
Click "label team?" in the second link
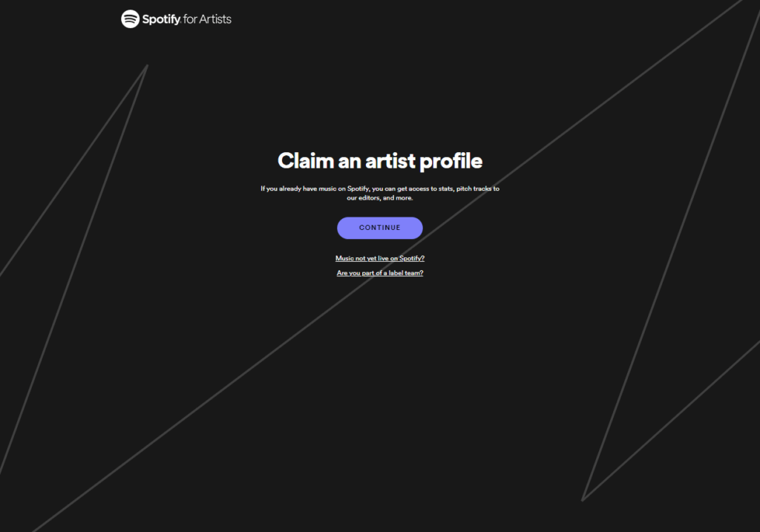tap(406, 273)
